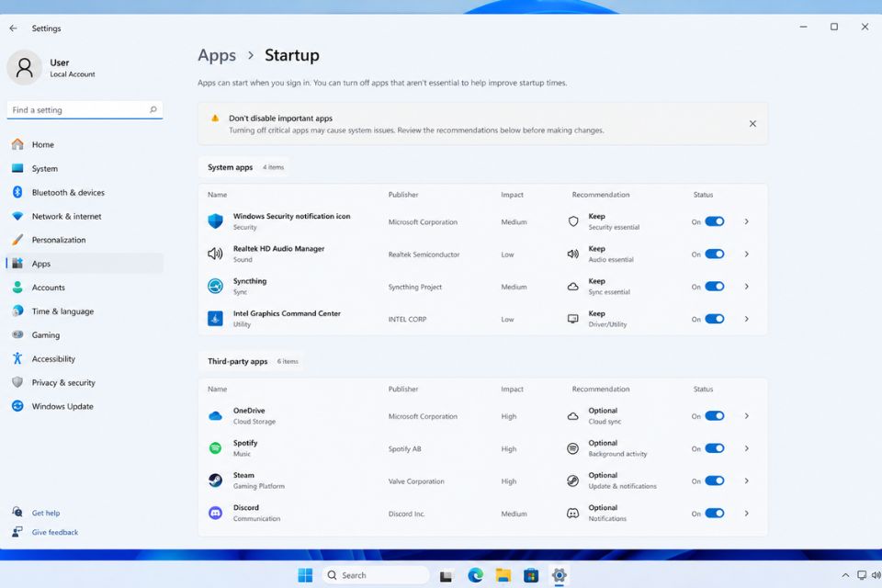Expand OneDrive row details chevron
The image size is (882, 588).
click(x=746, y=416)
